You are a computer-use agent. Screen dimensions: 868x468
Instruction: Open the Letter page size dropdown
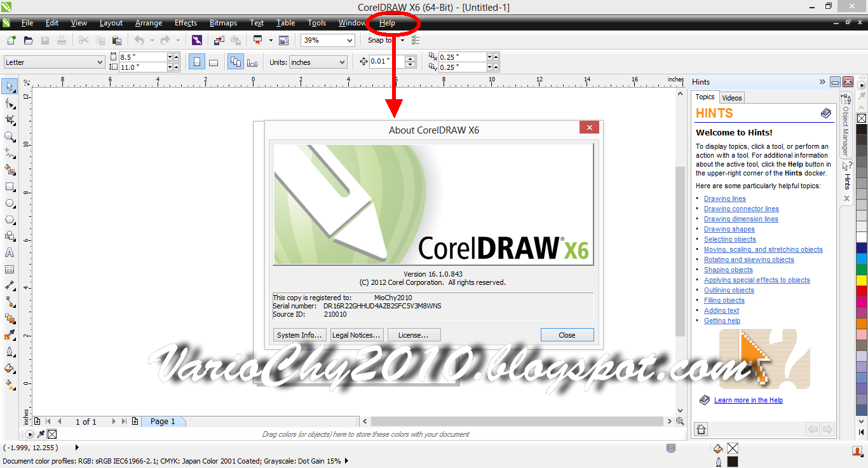point(100,62)
